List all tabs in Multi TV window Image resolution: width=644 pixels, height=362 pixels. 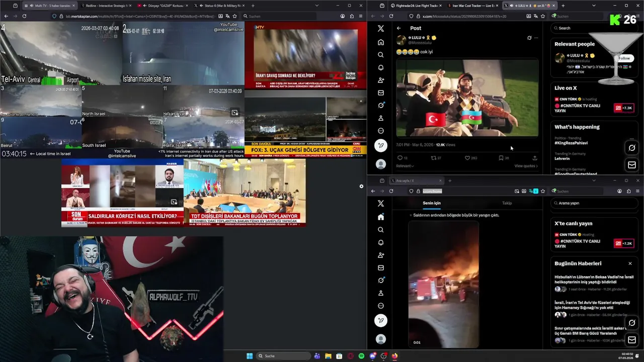[x=317, y=6]
